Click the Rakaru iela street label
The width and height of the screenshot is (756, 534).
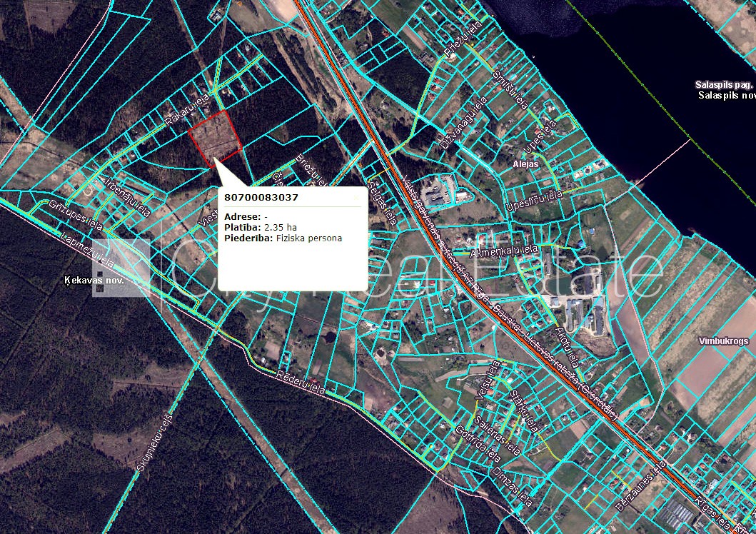point(187,111)
